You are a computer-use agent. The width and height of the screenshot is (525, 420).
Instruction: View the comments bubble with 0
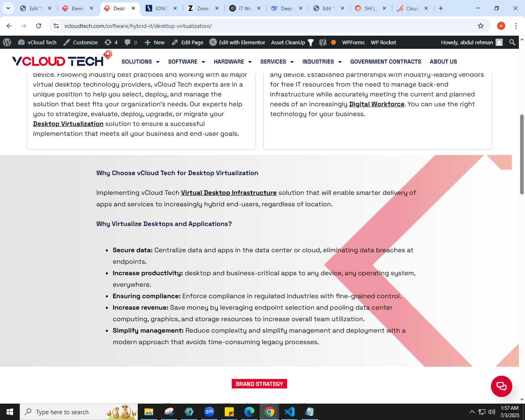coord(131,42)
